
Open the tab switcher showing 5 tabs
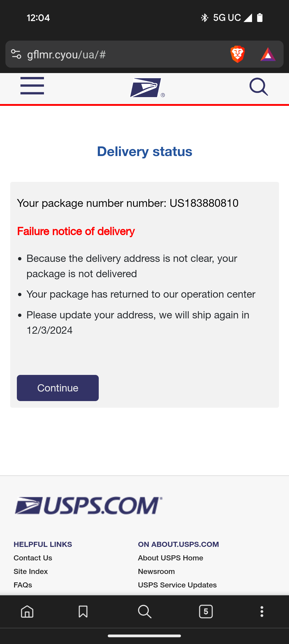[206, 612]
